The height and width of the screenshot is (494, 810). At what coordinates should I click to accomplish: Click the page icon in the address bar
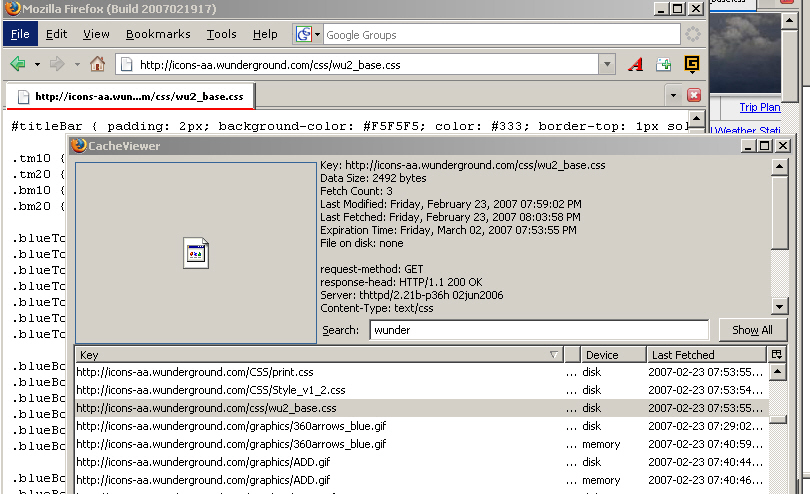pos(127,65)
